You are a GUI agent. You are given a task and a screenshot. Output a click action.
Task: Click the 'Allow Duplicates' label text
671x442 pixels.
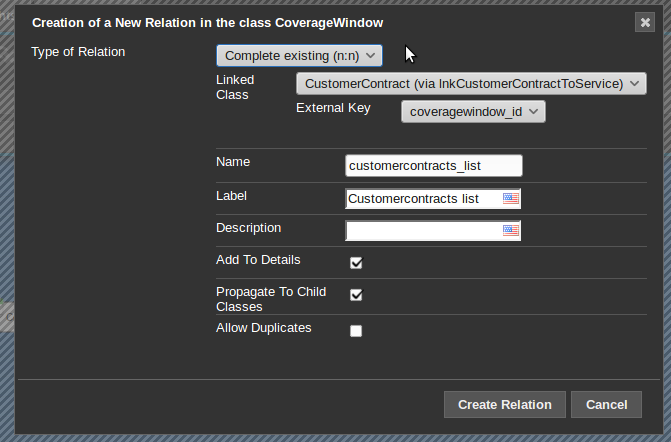click(x=263, y=328)
